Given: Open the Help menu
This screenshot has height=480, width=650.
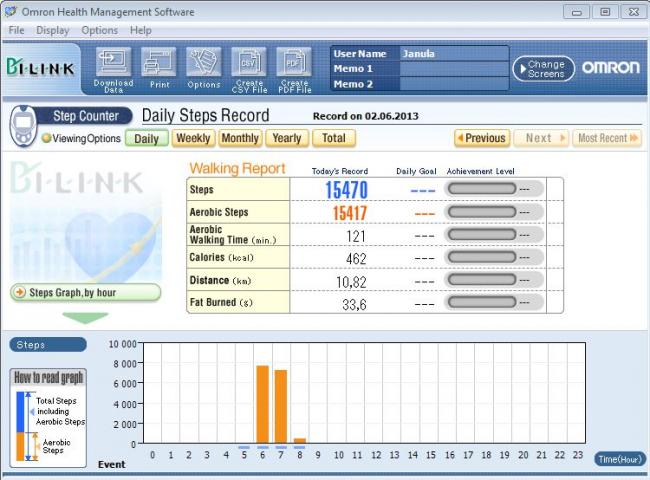Looking at the screenshot, I should point(141,30).
